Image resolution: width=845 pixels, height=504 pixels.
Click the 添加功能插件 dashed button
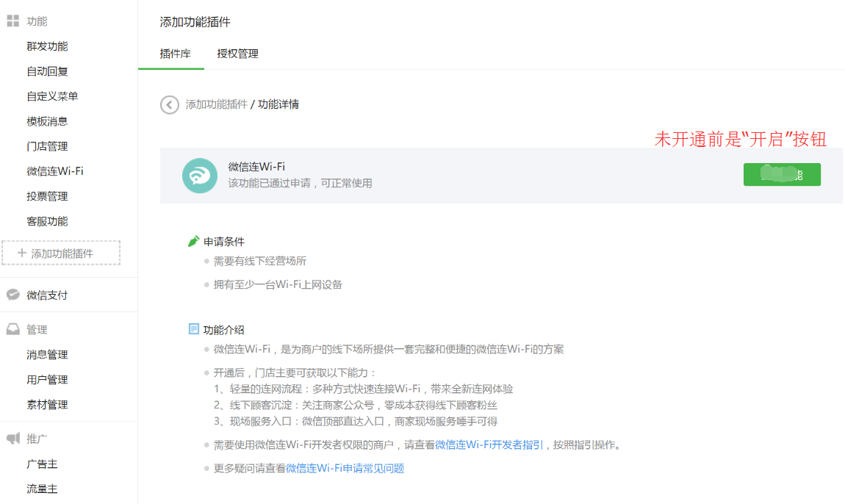[61, 253]
